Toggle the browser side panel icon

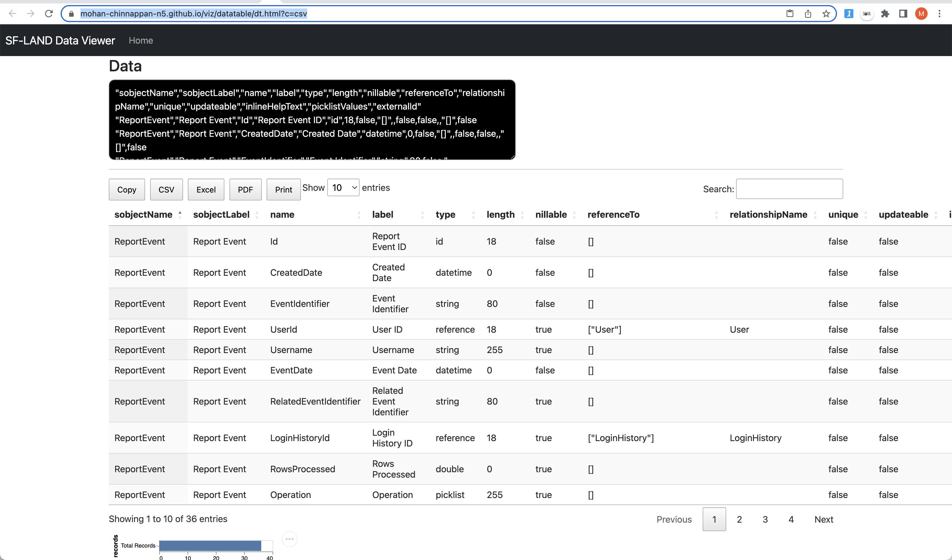tap(903, 14)
